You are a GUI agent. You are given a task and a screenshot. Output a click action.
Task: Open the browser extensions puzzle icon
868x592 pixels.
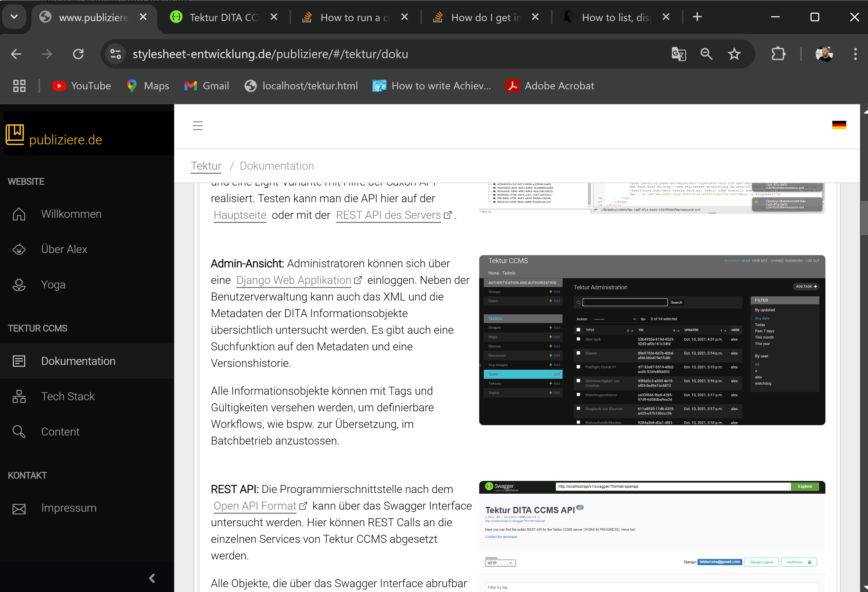tap(778, 54)
